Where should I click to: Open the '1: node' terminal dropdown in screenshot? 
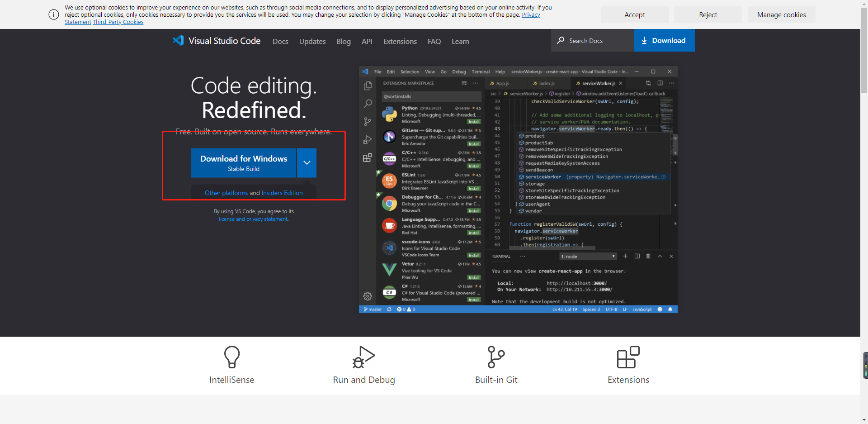(x=588, y=257)
